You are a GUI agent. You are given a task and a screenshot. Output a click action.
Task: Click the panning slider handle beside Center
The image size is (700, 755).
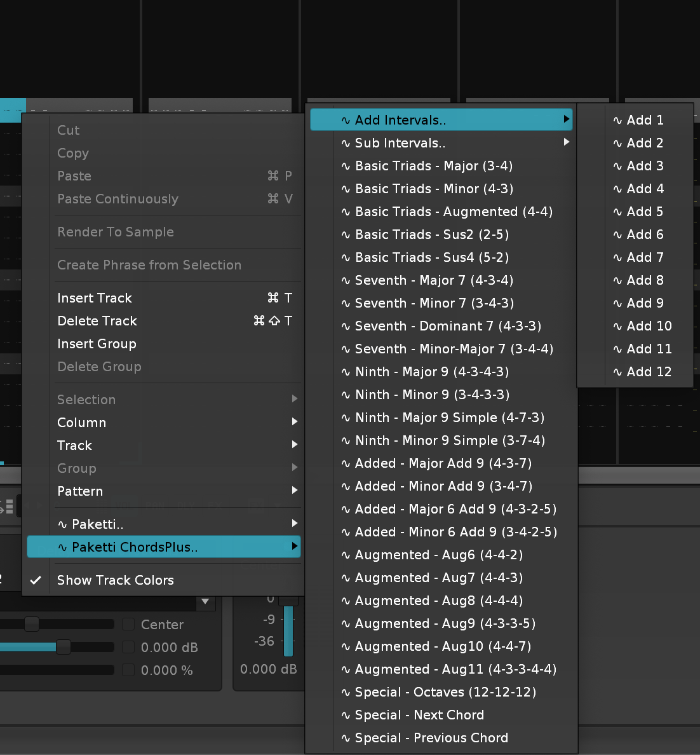click(x=31, y=624)
